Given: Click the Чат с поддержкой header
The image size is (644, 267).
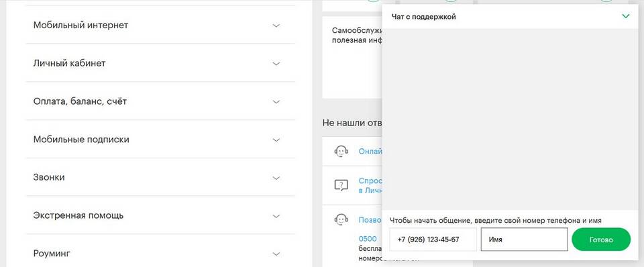Looking at the screenshot, I should (423, 17).
